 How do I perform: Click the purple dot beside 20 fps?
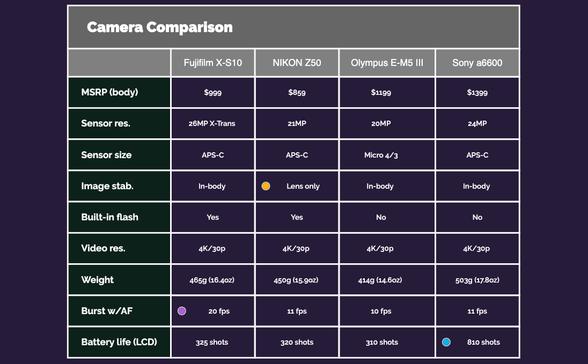tap(182, 311)
